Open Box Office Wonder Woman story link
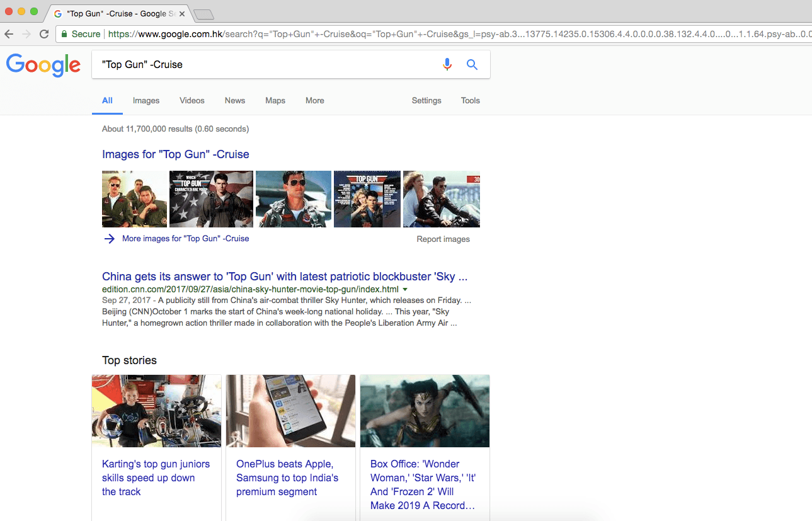This screenshot has width=812, height=521. [423, 484]
